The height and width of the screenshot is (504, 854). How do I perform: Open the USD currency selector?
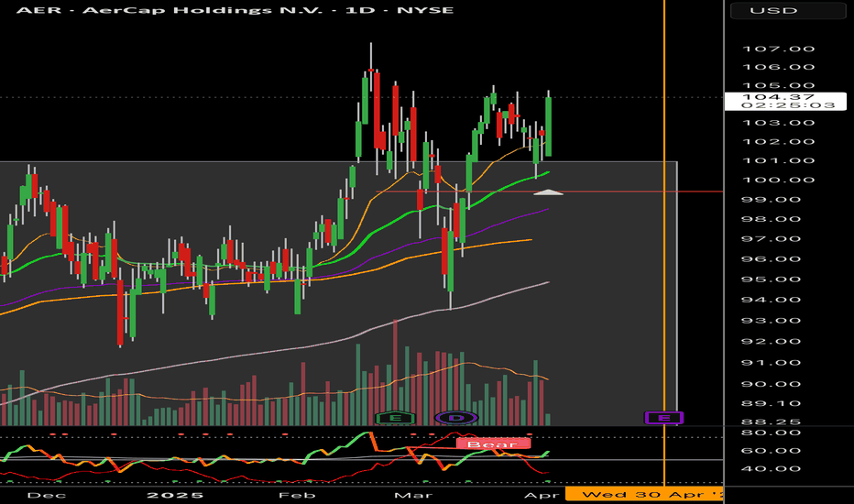(x=787, y=10)
